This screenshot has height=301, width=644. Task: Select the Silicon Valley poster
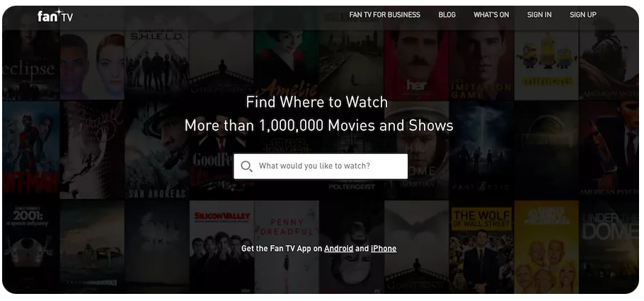(x=221, y=244)
